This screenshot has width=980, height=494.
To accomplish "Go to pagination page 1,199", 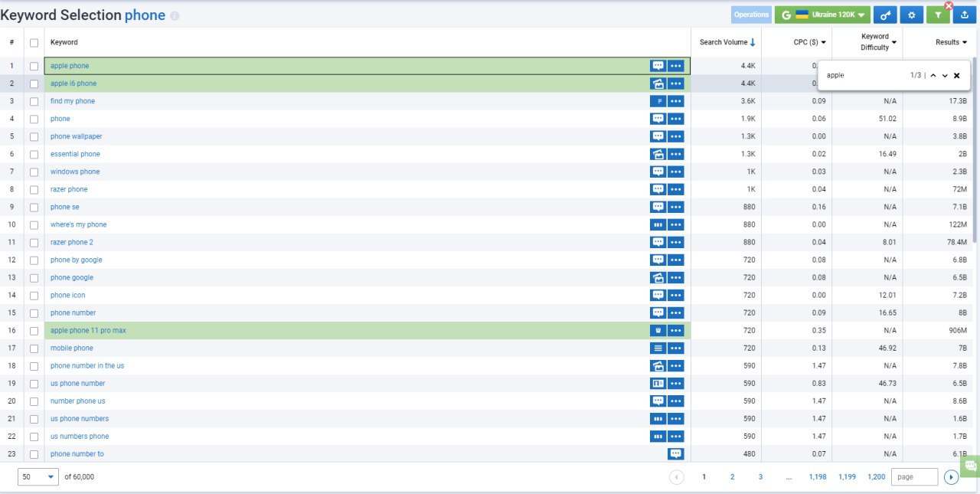I will pyautogui.click(x=847, y=476).
